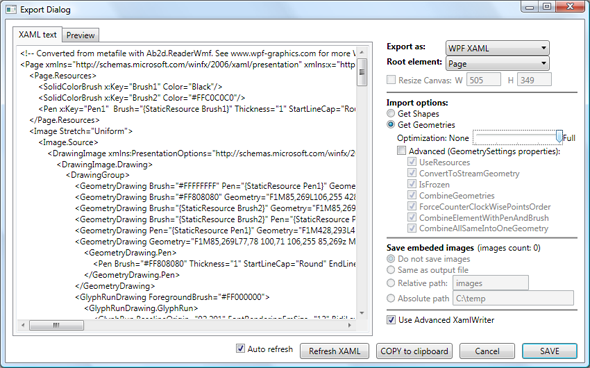
Task: Click the GeometryDrawing Brush="#FF808080" line
Action: pos(215,197)
